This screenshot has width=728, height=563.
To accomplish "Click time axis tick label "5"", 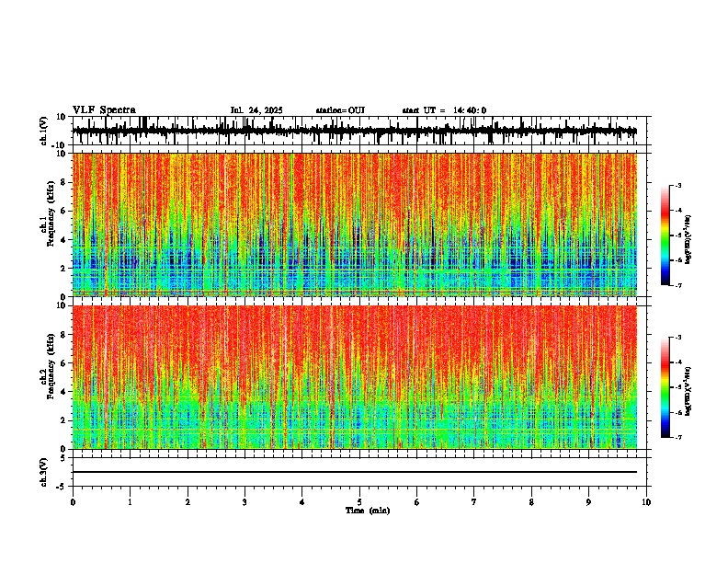I will [359, 502].
